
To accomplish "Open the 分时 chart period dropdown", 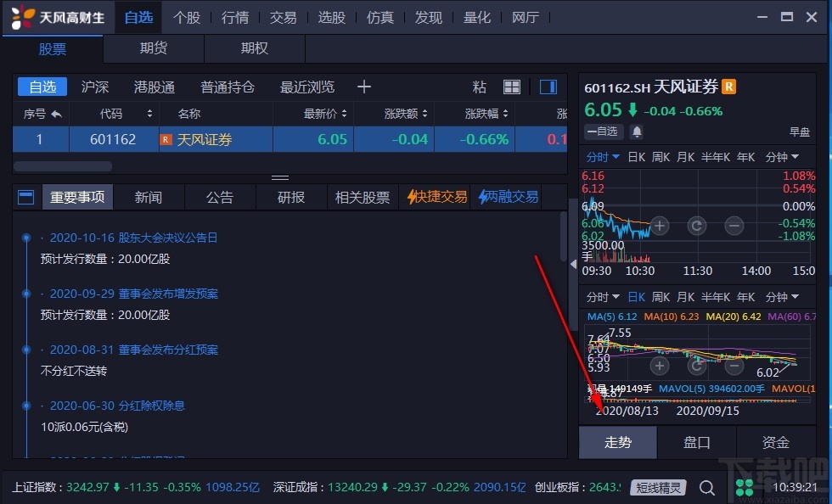I will pyautogui.click(x=601, y=156).
